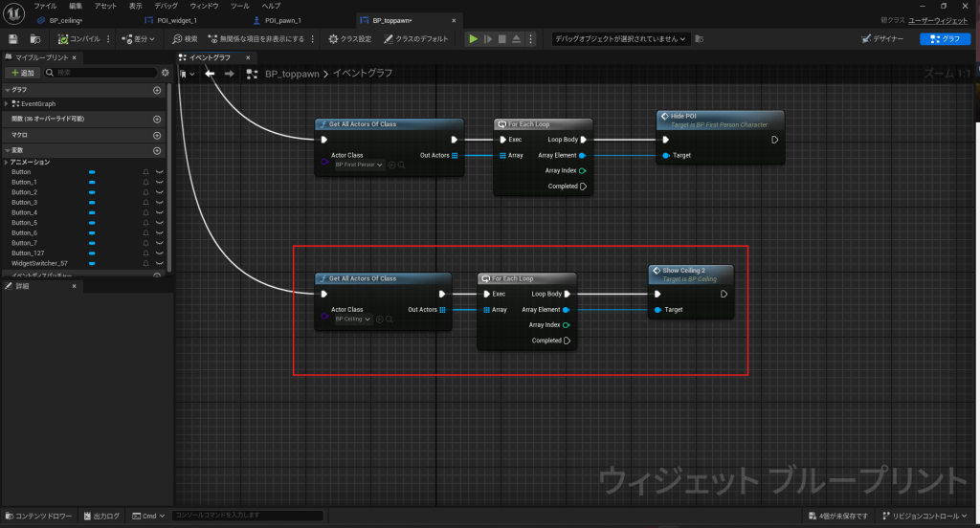Click the コンパイル compile button

coord(78,39)
